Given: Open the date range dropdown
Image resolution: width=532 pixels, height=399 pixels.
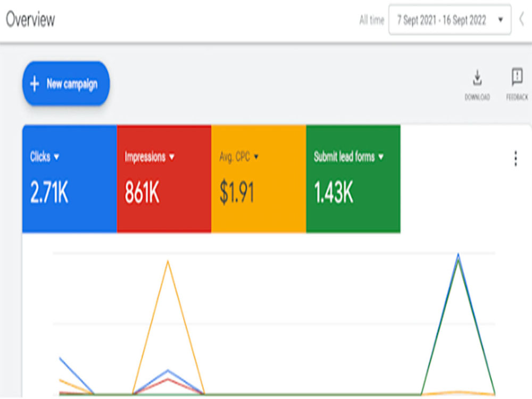Looking at the screenshot, I should tap(450, 20).
